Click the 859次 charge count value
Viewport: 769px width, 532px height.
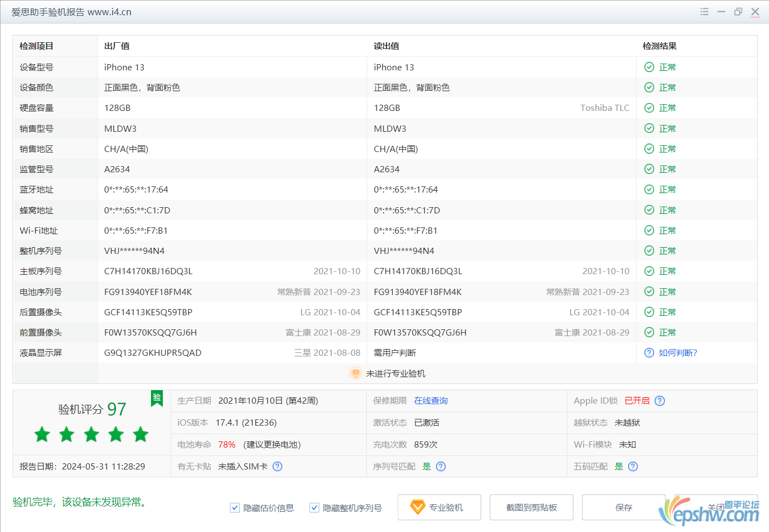426,445
